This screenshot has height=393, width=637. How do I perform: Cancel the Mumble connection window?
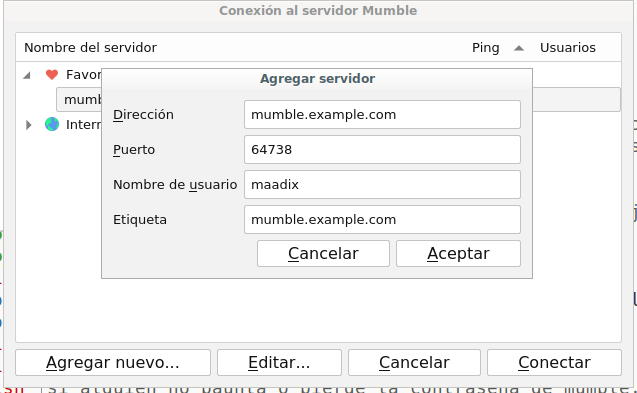(414, 363)
